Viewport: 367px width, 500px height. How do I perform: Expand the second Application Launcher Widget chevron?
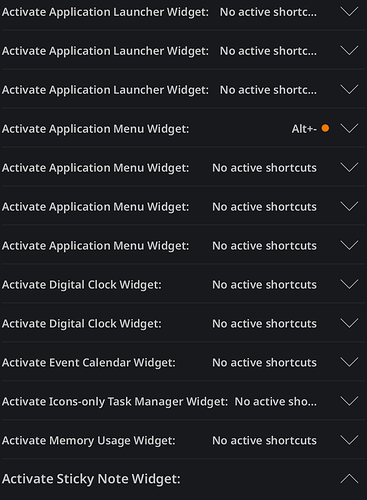click(349, 51)
